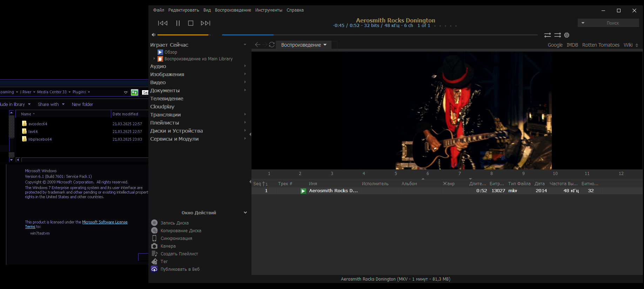Click New folder in Explorer toolbar
Image resolution: width=644 pixels, height=289 pixels.
point(82,105)
